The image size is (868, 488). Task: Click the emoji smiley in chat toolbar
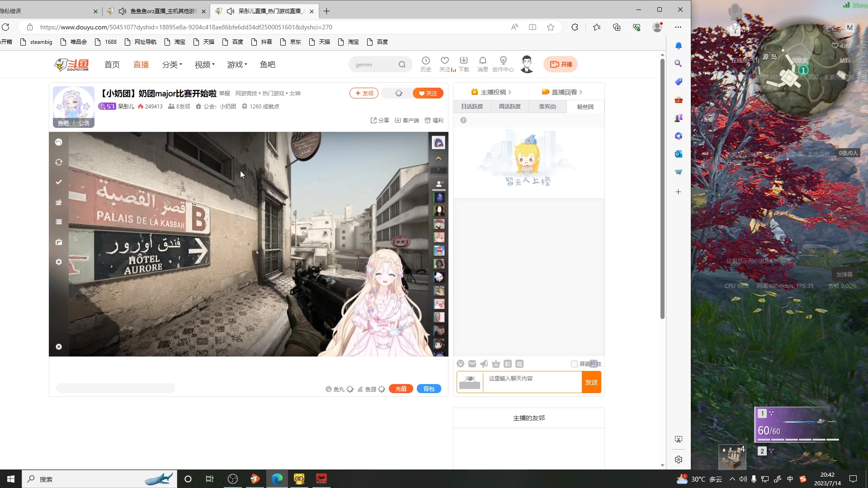(x=460, y=364)
